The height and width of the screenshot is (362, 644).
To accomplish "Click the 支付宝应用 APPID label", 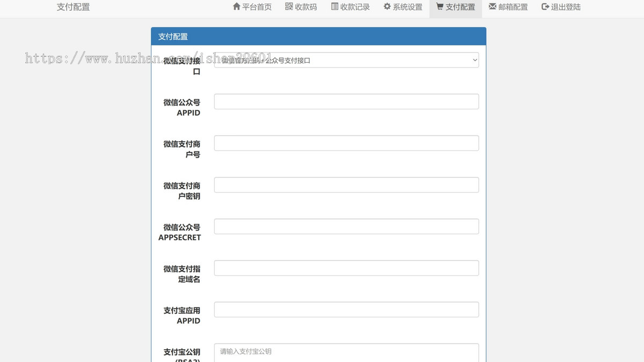I will (182, 315).
